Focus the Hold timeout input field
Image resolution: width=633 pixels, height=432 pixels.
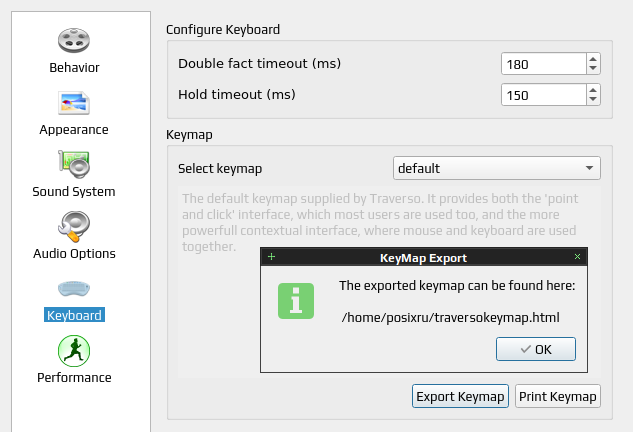(x=543, y=95)
